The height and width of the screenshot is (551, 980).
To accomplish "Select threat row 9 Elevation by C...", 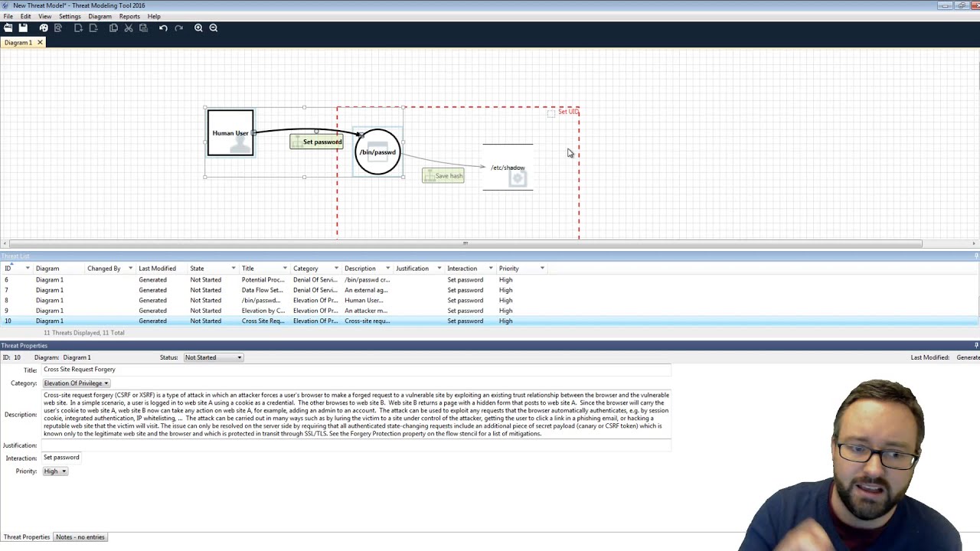I will click(x=490, y=311).
